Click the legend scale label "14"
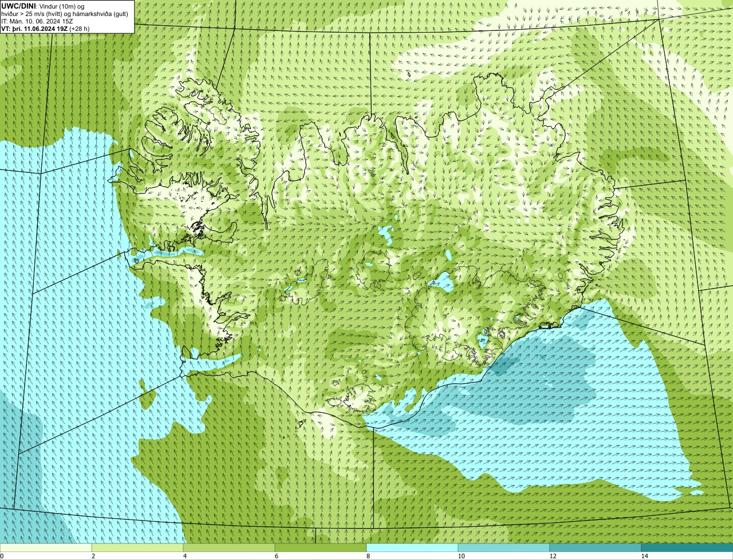This screenshot has height=560, width=733. point(644,556)
